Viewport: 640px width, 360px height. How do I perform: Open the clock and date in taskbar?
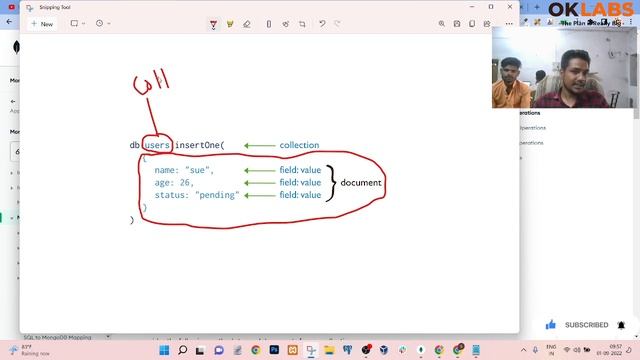pyautogui.click(x=609, y=350)
